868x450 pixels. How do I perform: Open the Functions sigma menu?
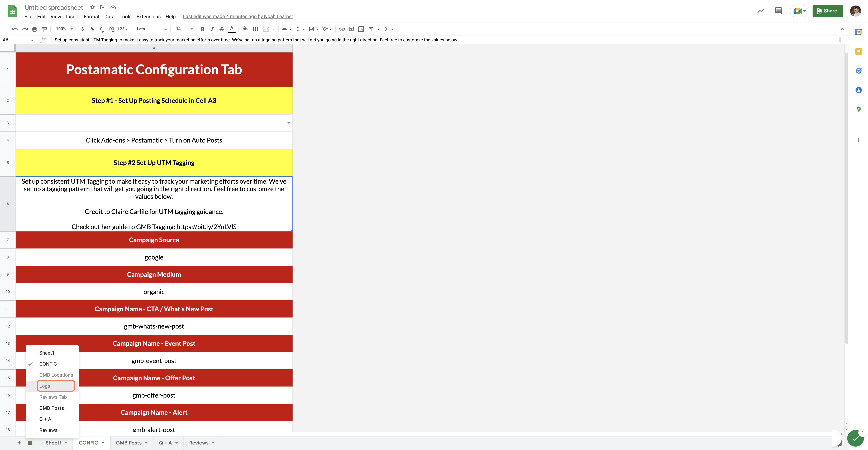click(389, 29)
